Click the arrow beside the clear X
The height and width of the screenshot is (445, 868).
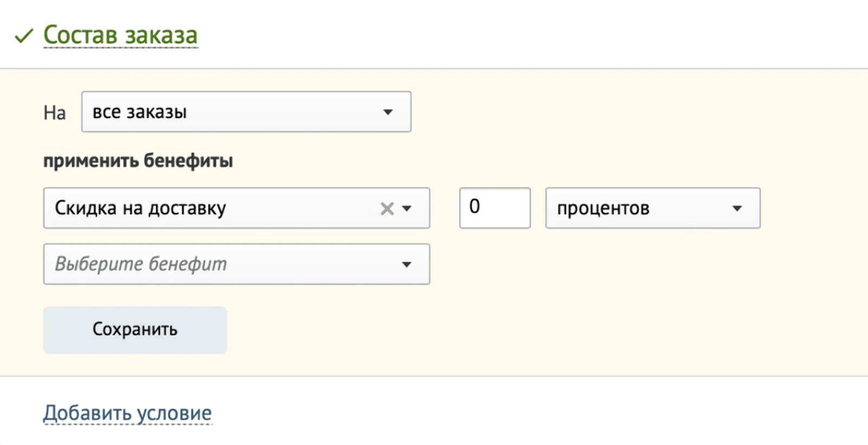(407, 208)
